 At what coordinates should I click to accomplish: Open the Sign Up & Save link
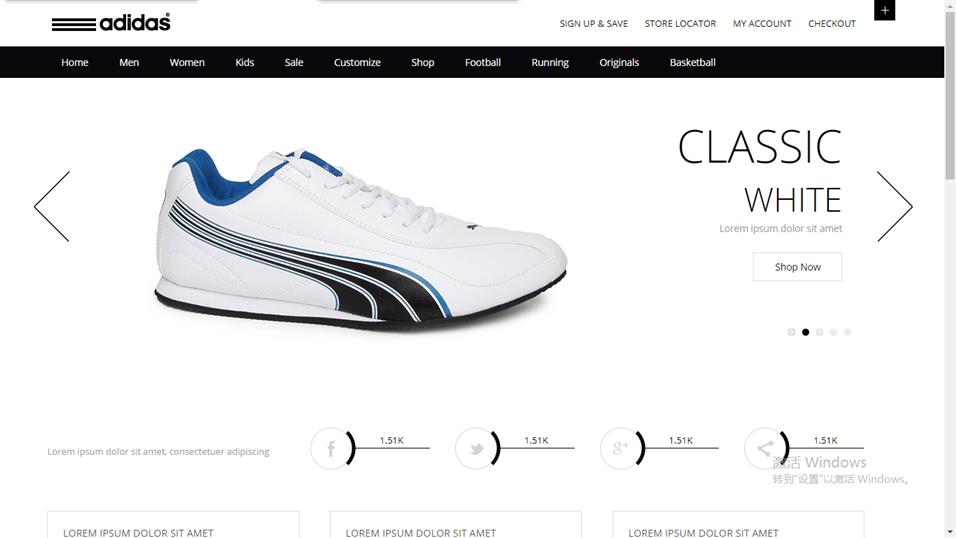594,23
